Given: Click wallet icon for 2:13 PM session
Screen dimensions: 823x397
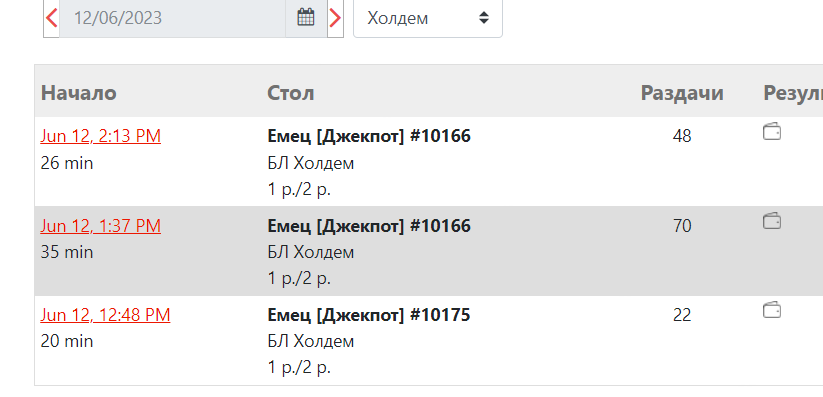Looking at the screenshot, I should 772,131.
